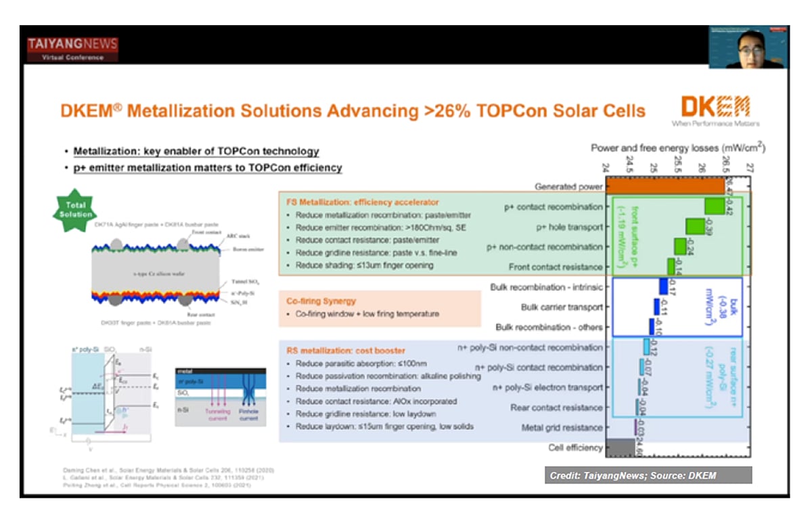Click the tunneling and pinhole current diagram
The height and width of the screenshot is (520, 812).
[220, 396]
